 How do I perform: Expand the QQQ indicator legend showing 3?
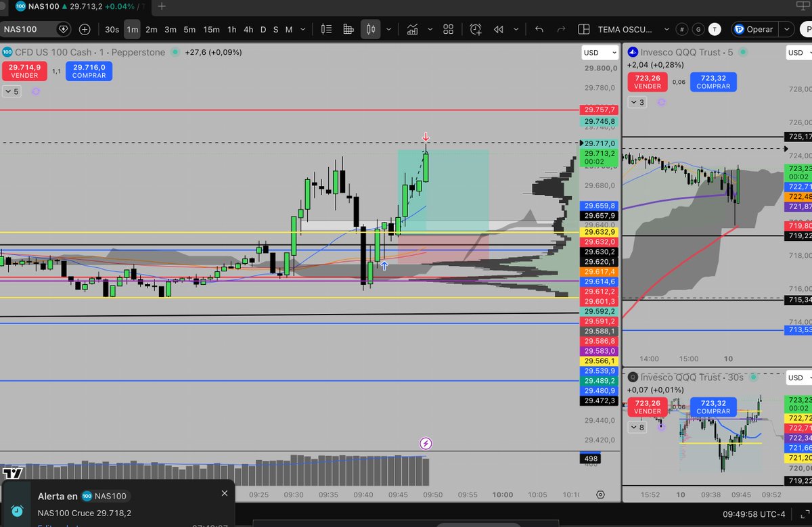[x=637, y=102]
